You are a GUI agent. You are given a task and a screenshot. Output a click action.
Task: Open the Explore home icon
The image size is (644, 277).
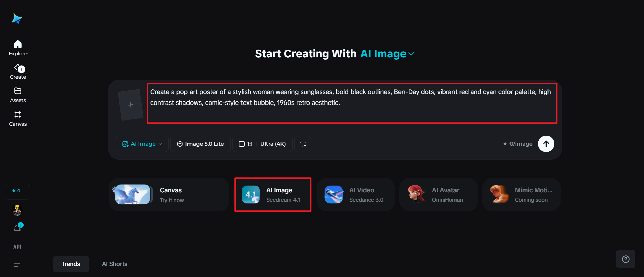(x=18, y=45)
